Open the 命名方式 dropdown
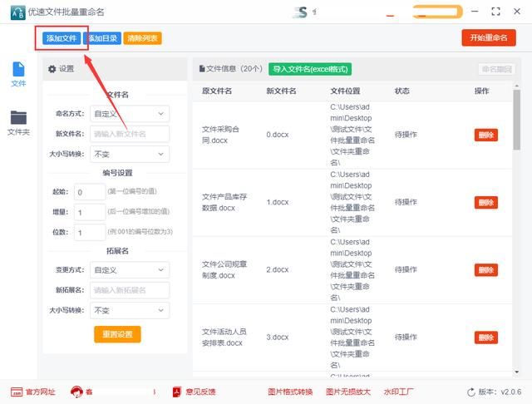Screen dimensions: 532x404 (130, 114)
